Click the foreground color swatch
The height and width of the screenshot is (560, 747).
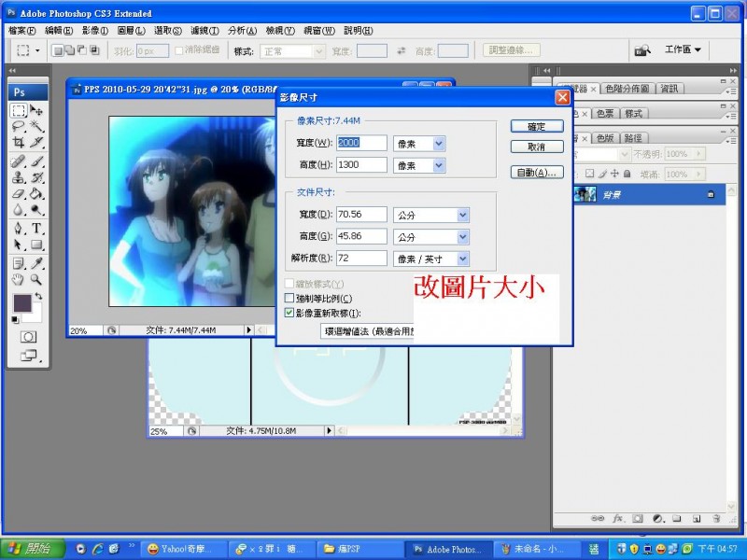point(21,302)
